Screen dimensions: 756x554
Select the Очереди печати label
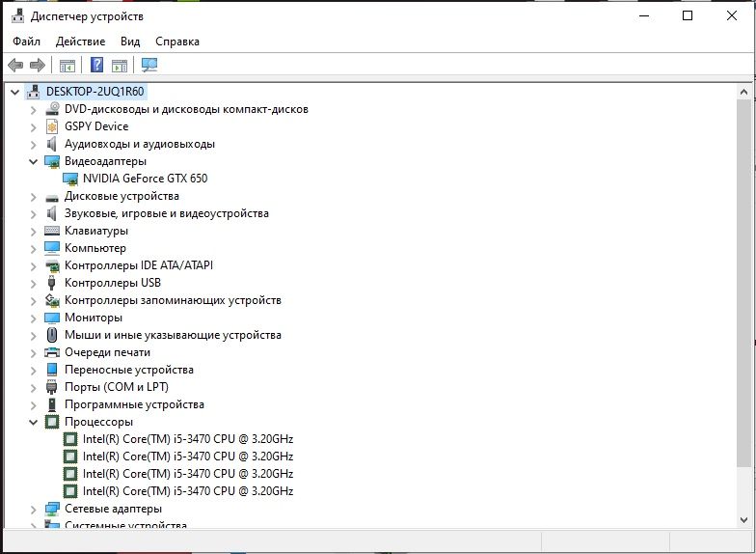(108, 352)
